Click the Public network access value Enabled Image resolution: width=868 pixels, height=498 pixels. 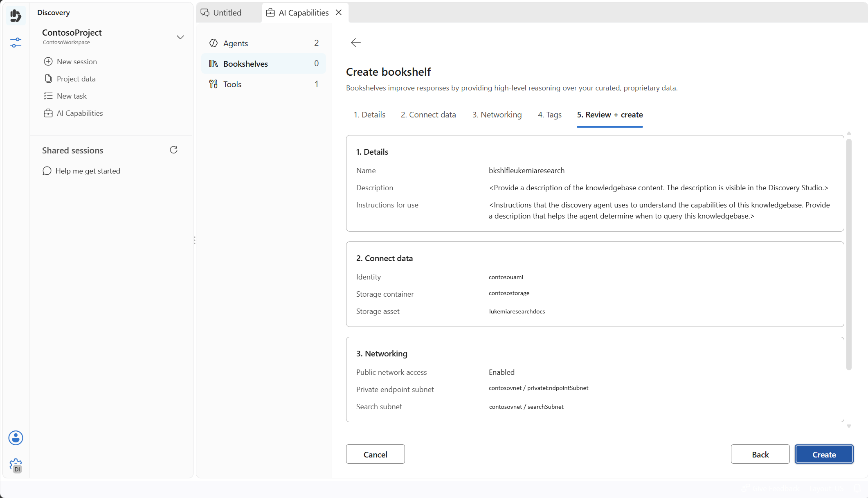(501, 372)
